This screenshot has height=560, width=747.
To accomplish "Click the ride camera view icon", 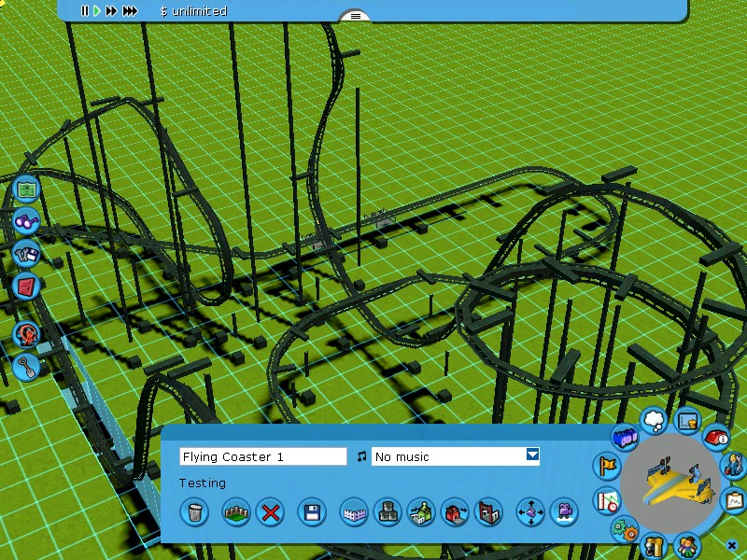I will [x=564, y=511].
